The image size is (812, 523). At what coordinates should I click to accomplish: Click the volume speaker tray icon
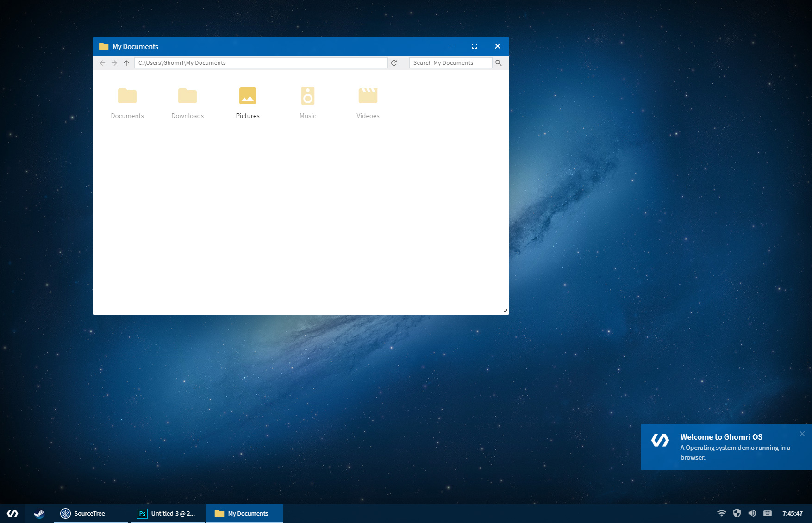(752, 513)
